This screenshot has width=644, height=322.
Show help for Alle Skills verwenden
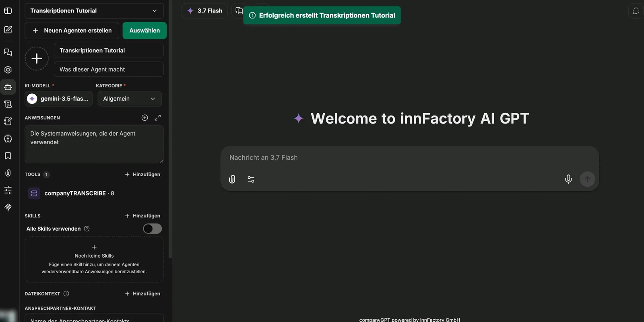(87, 229)
